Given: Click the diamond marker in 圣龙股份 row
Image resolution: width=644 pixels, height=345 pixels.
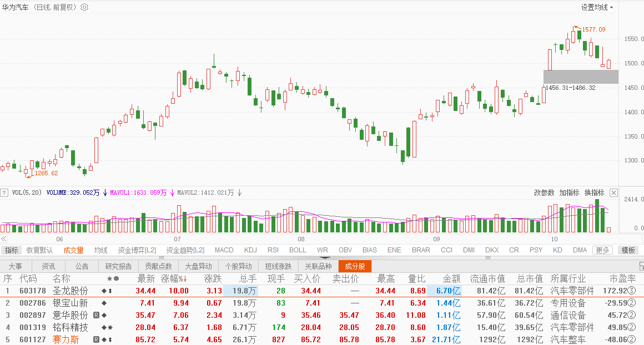Looking at the screenshot, I should pyautogui.click(x=104, y=291).
